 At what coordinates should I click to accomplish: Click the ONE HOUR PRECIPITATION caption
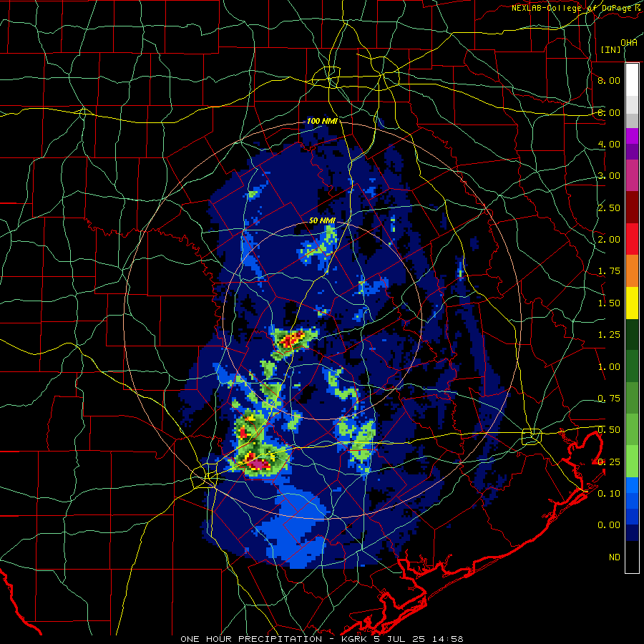point(321,639)
